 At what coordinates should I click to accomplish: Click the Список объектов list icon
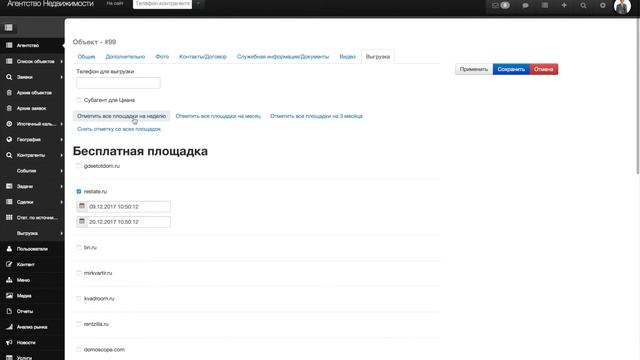9,61
